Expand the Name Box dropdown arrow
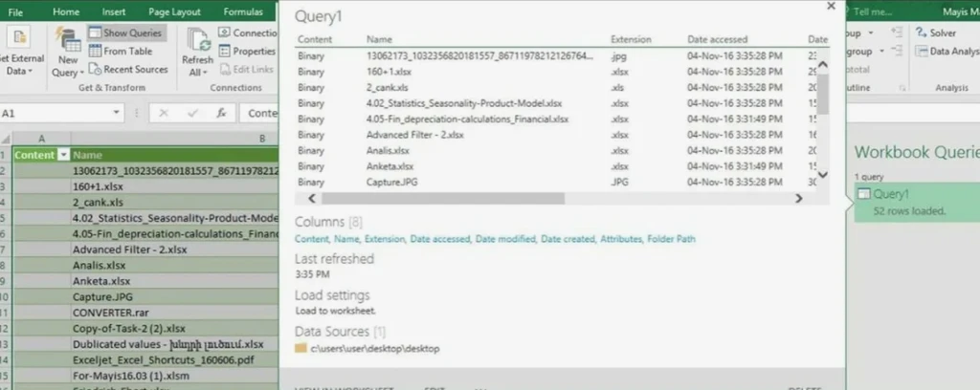The image size is (980, 390). pos(117,113)
